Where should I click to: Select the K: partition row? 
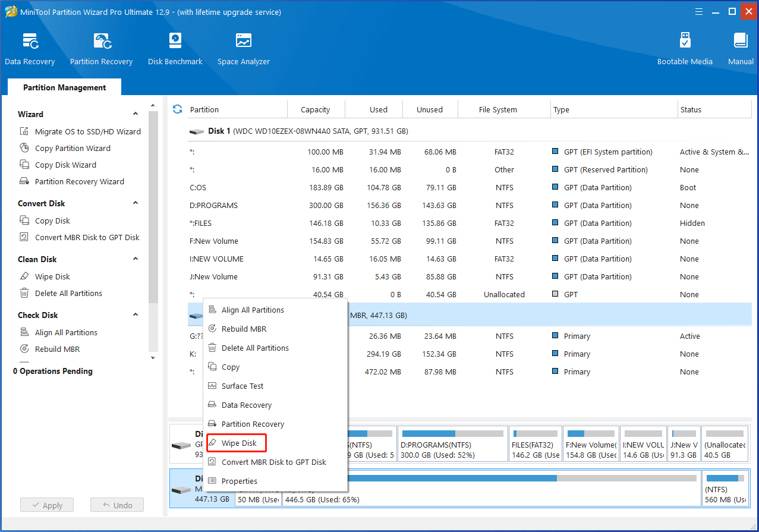pyautogui.click(x=469, y=354)
